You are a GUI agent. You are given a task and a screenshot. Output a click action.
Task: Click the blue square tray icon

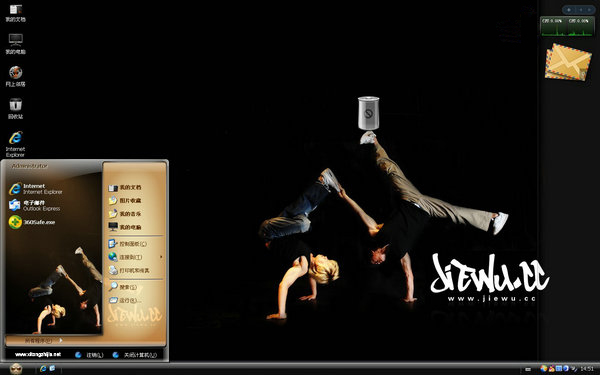559,368
